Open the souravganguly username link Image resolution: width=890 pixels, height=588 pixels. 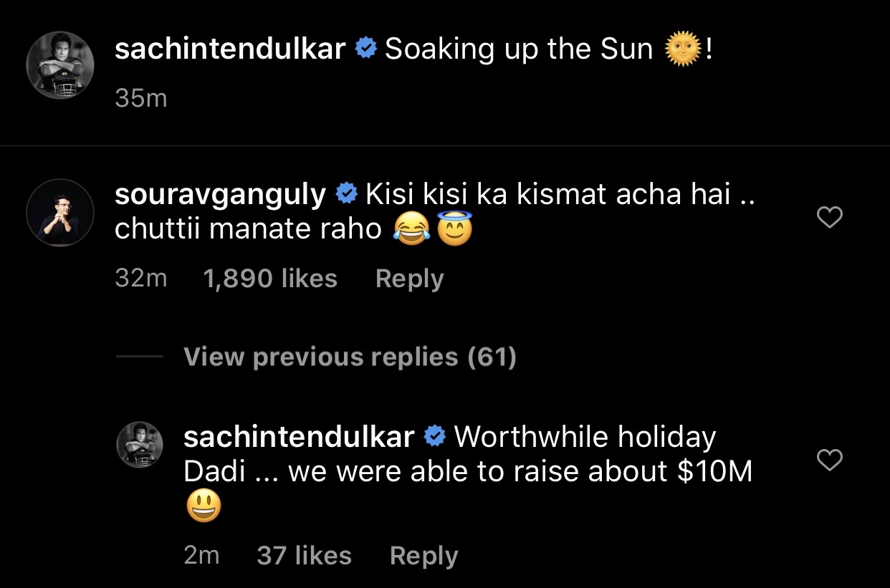click(x=221, y=194)
